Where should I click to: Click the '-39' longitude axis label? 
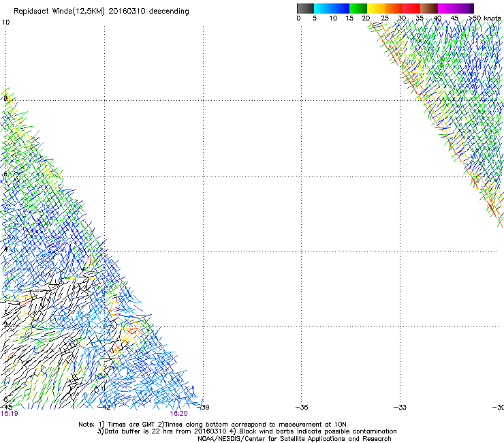pos(203,407)
